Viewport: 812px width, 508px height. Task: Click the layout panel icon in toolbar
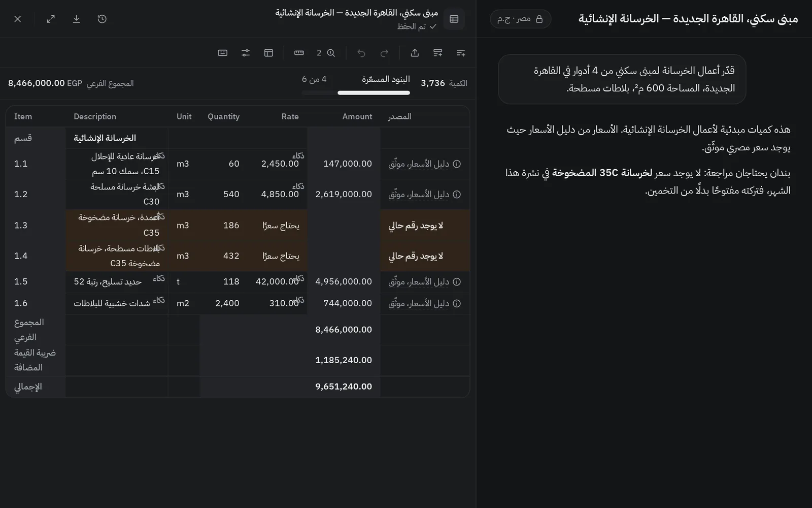[x=269, y=53]
